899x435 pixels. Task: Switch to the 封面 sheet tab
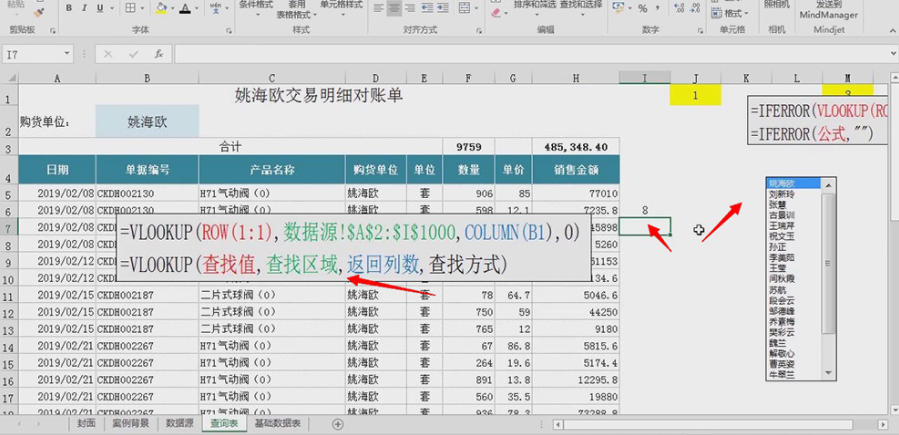click(x=85, y=424)
